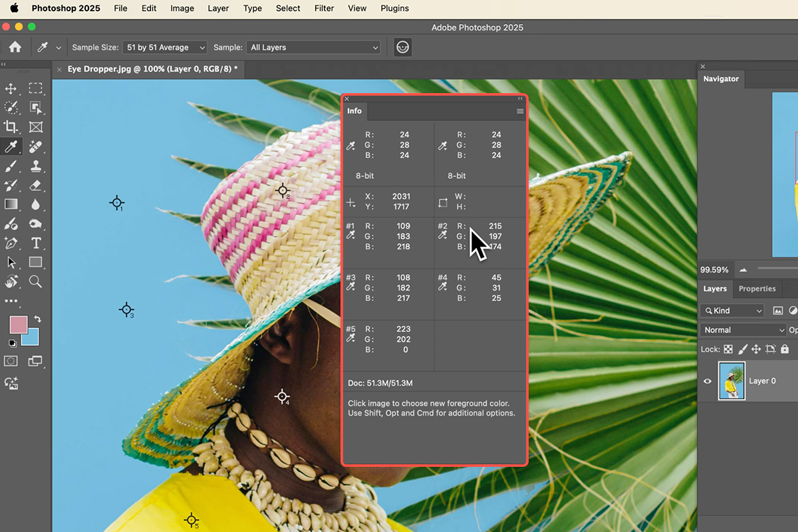The image size is (798, 532).
Task: Toggle lock transparent pixels checkerboard icon
Action: pos(728,349)
